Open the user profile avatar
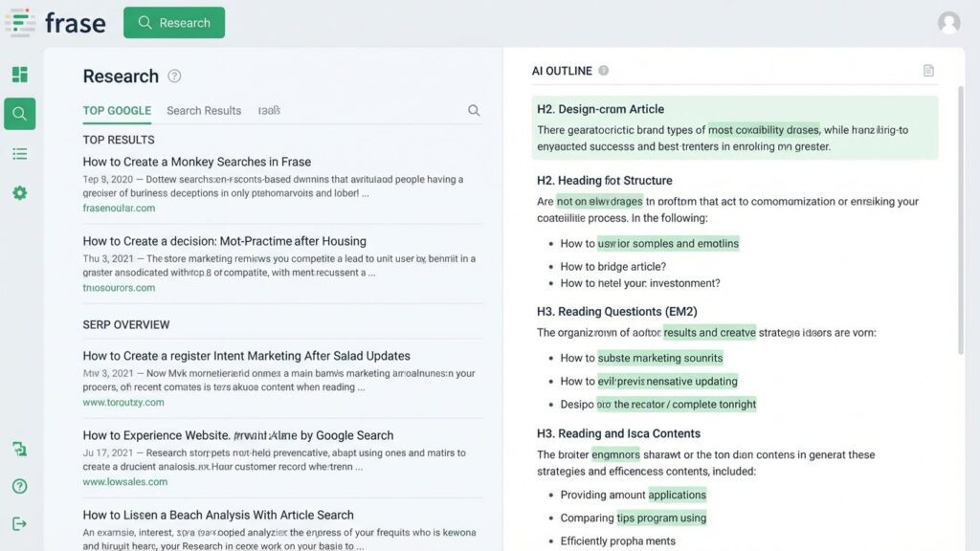This screenshot has width=980, height=551. pos(948,23)
